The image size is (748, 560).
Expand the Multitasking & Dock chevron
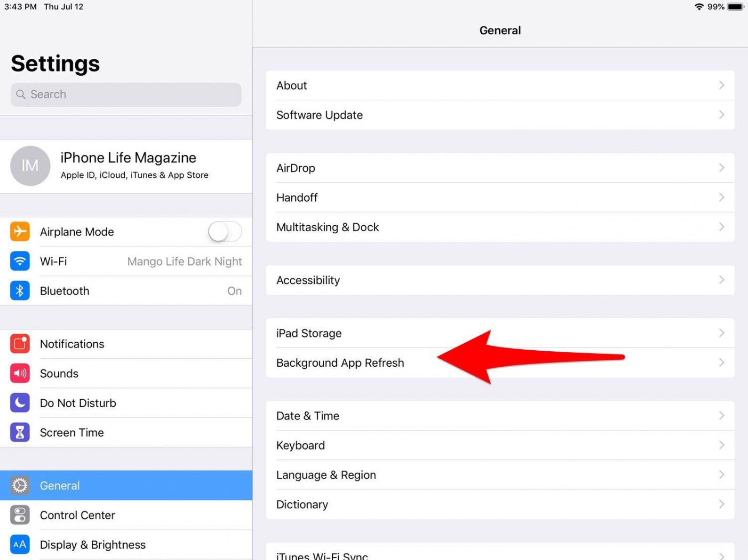[721, 227]
